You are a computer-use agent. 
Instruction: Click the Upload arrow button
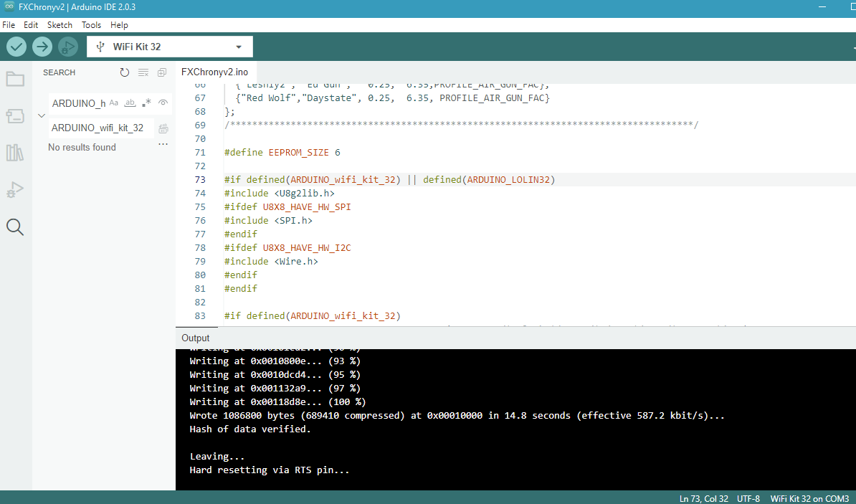[x=42, y=47]
